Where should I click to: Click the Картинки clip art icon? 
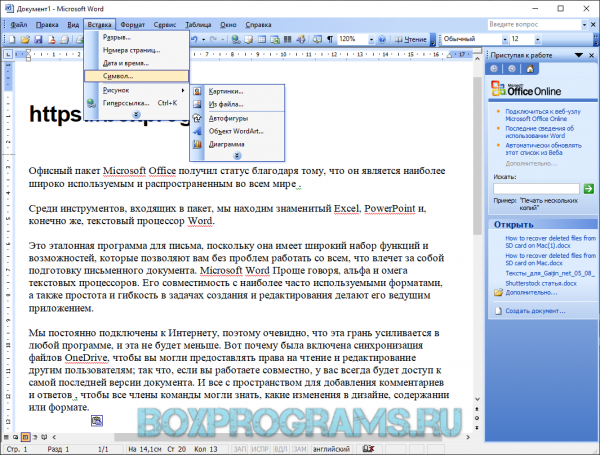[x=197, y=91]
